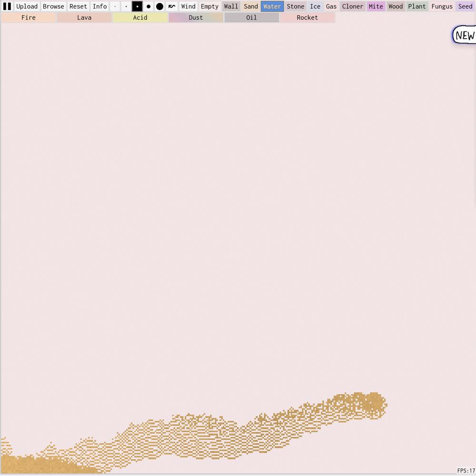This screenshot has height=476, width=476.
Task: Pick the Wood element
Action: tap(396, 6)
